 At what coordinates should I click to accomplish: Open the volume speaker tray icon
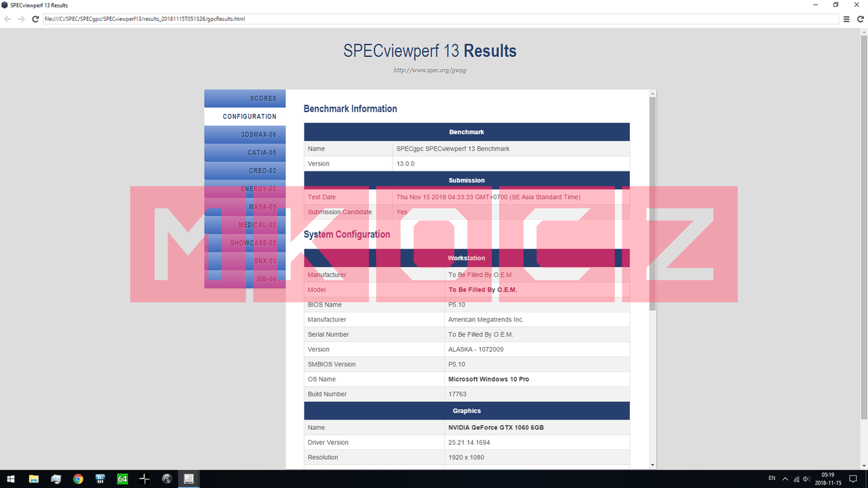[x=806, y=479]
